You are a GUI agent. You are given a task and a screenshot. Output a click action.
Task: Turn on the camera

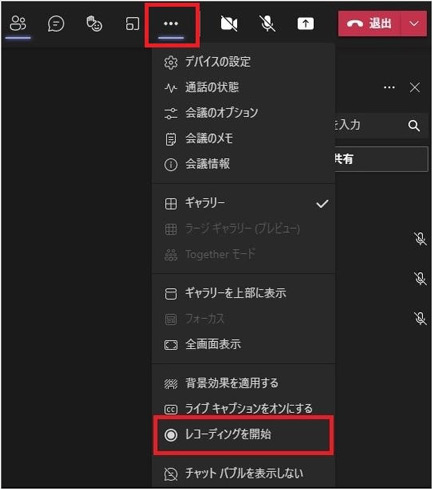[229, 24]
